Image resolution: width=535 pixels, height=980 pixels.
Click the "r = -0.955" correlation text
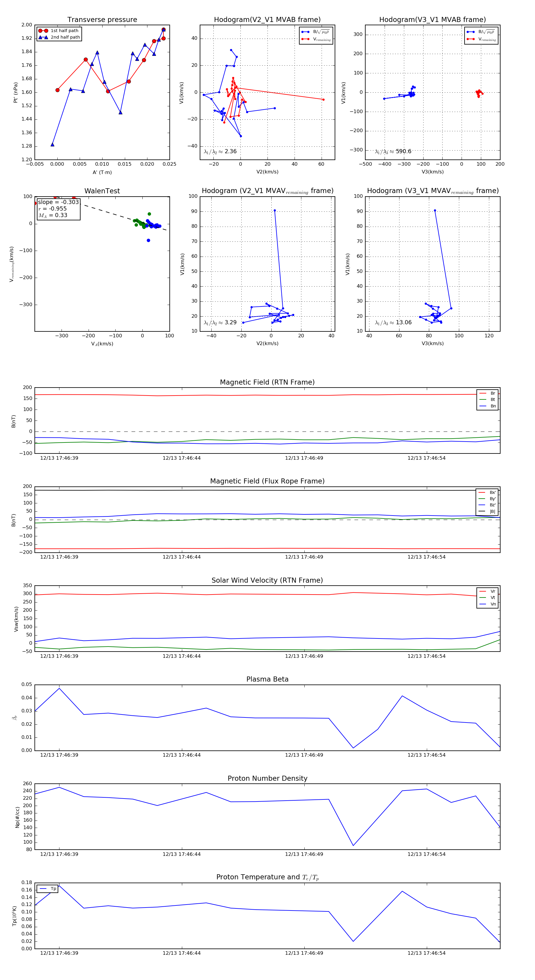pos(52,208)
